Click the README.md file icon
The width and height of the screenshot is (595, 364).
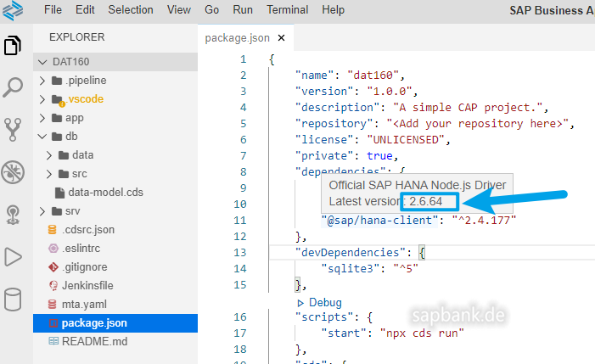pos(53,341)
